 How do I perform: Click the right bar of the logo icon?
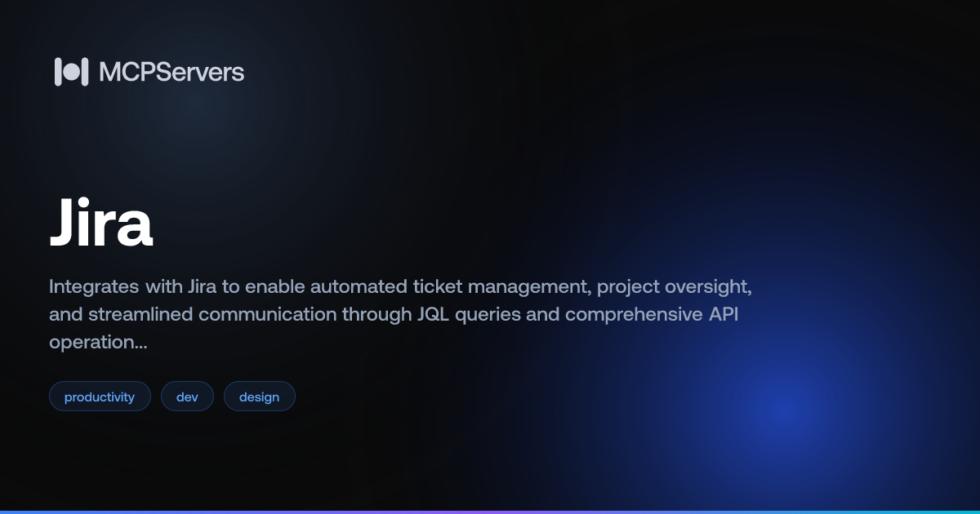coord(85,72)
